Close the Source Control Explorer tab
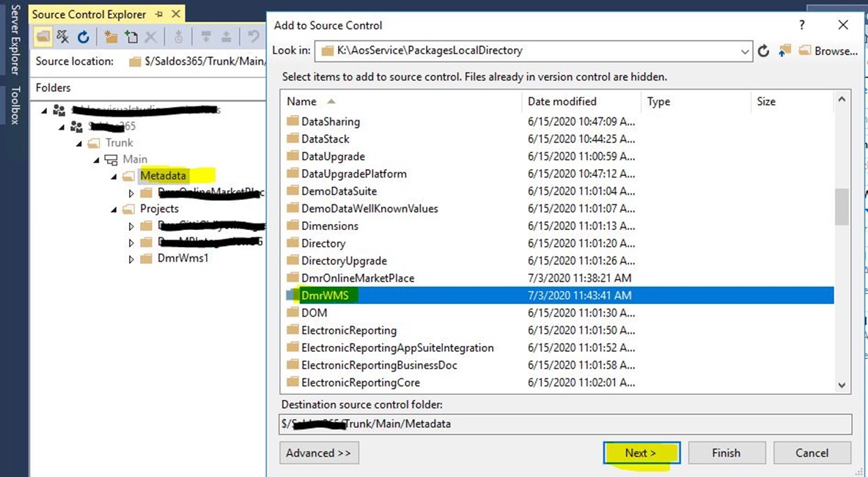 (x=176, y=14)
